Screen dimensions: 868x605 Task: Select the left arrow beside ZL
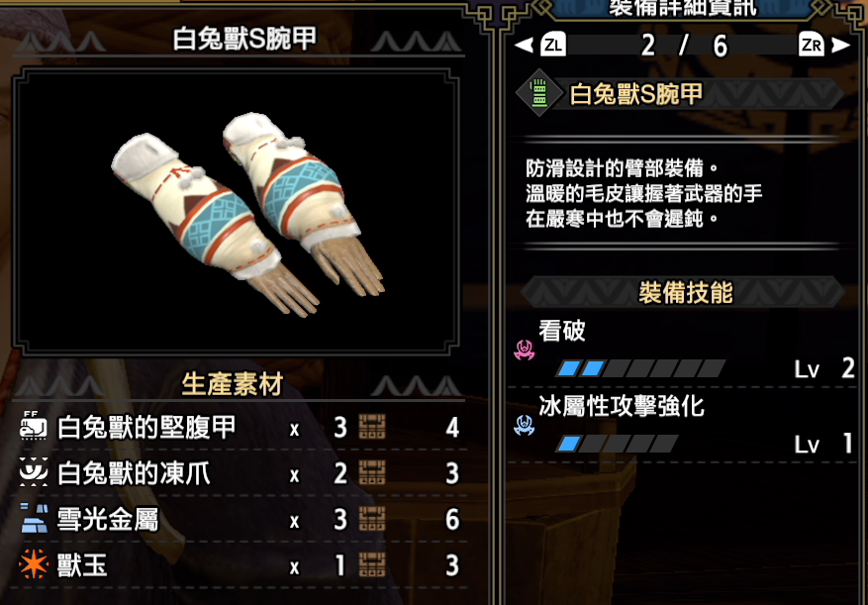tap(525, 45)
